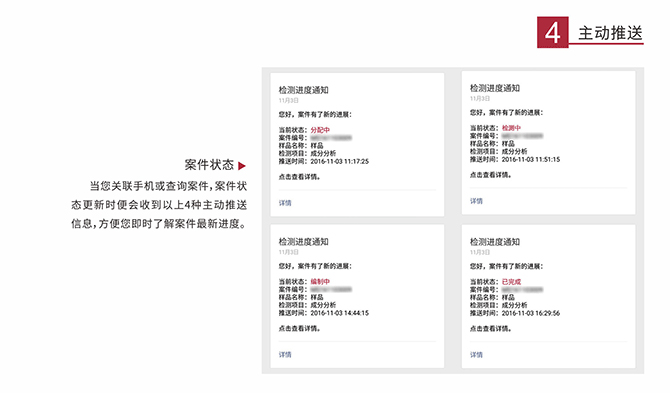Click push time 2016-11-03 14:44:15
The image size is (670, 393).
[339, 313]
